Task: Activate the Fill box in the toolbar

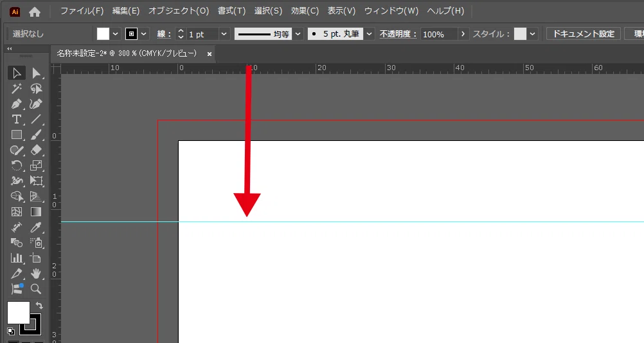Action: (x=19, y=313)
